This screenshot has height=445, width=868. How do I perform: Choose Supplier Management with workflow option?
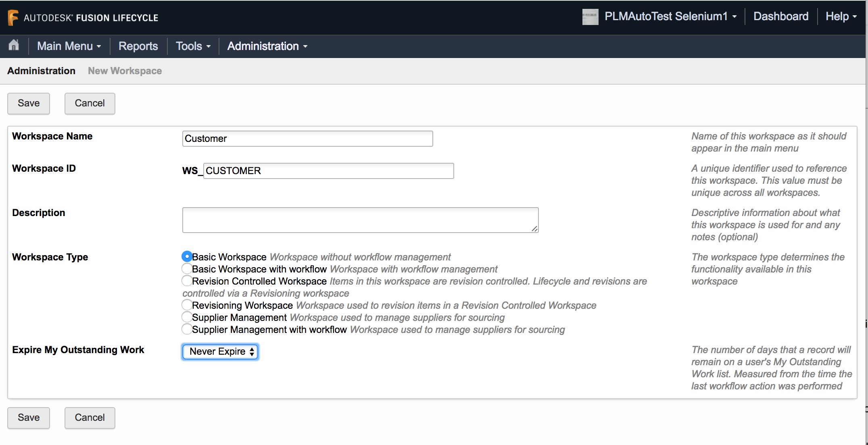(187, 329)
